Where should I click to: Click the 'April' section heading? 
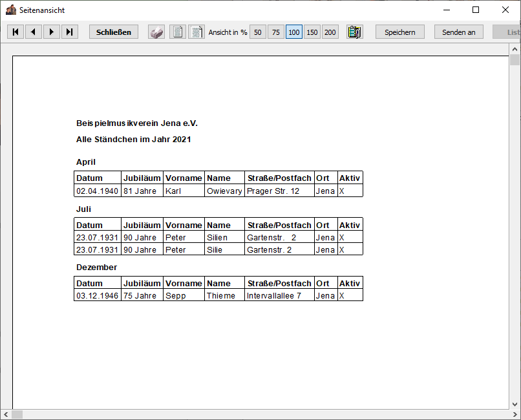tap(86, 162)
